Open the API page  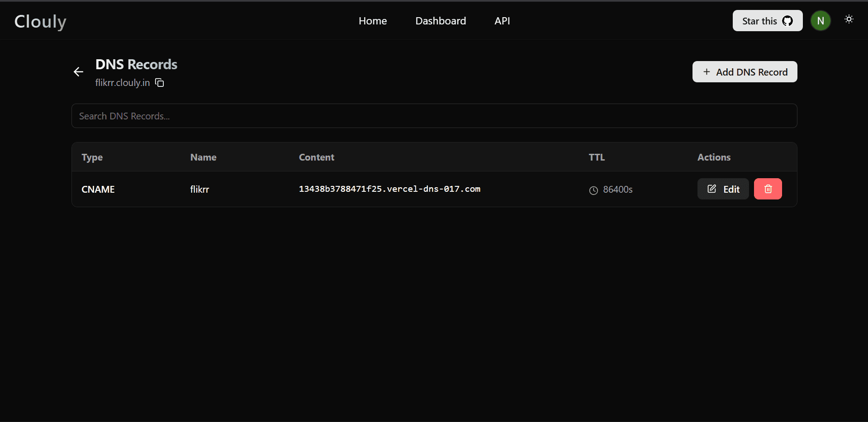click(x=502, y=21)
